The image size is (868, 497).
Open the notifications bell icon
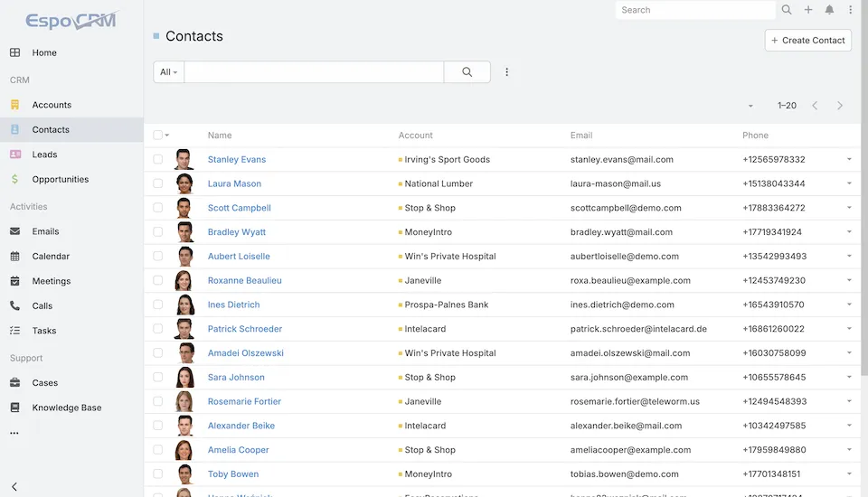click(x=829, y=10)
